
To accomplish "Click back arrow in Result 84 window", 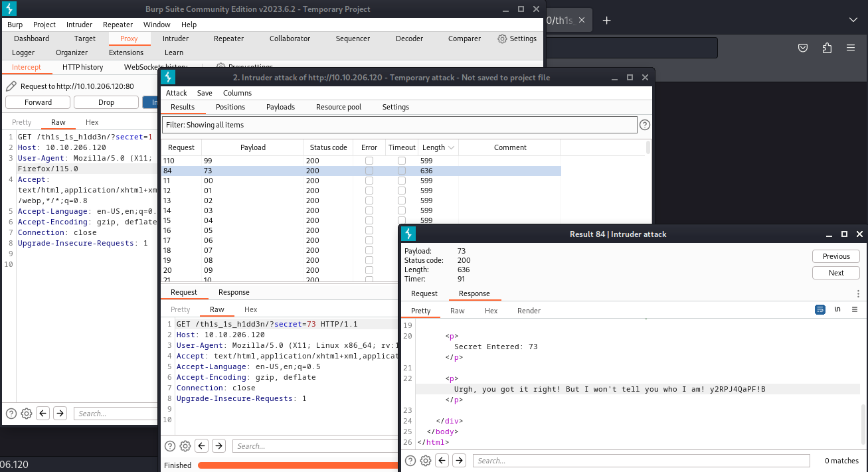I will click(x=442, y=461).
